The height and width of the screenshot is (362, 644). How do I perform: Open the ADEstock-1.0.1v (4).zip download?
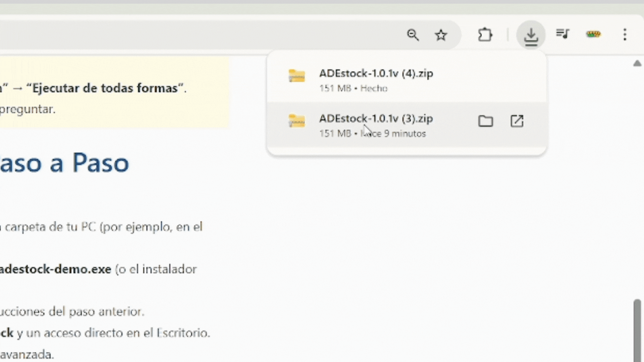pyautogui.click(x=407, y=80)
